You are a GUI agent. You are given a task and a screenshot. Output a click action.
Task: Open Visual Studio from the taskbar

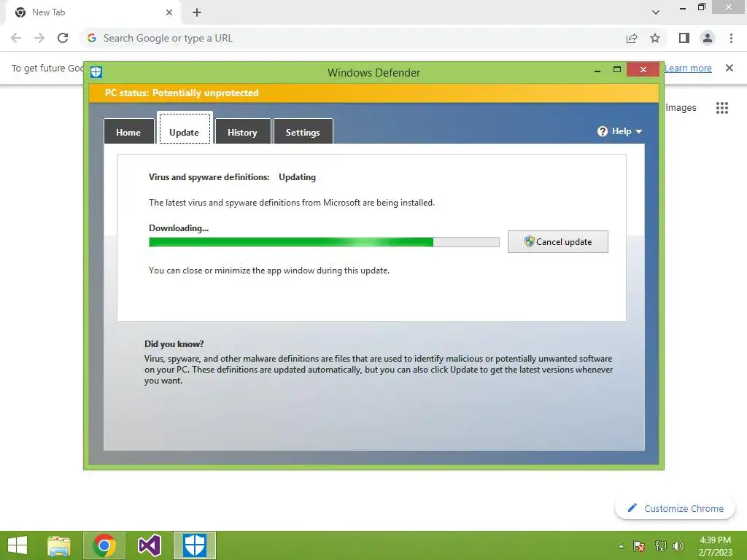149,545
